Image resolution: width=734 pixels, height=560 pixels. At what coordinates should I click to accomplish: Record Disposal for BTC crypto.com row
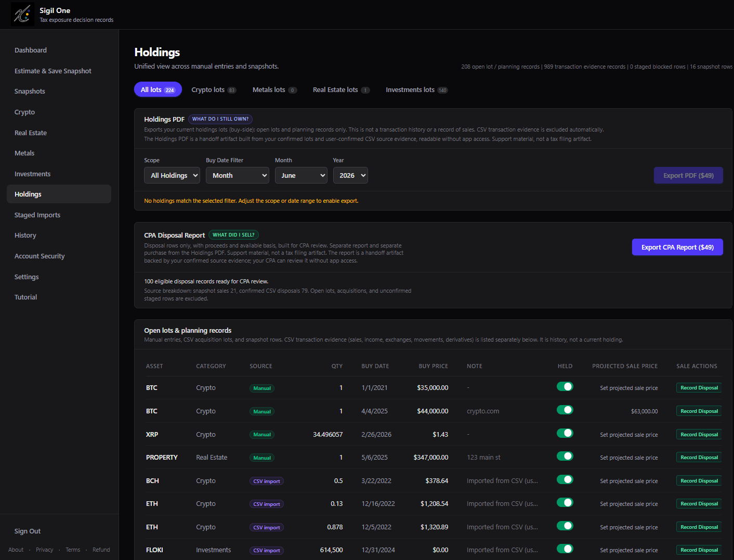pyautogui.click(x=699, y=411)
